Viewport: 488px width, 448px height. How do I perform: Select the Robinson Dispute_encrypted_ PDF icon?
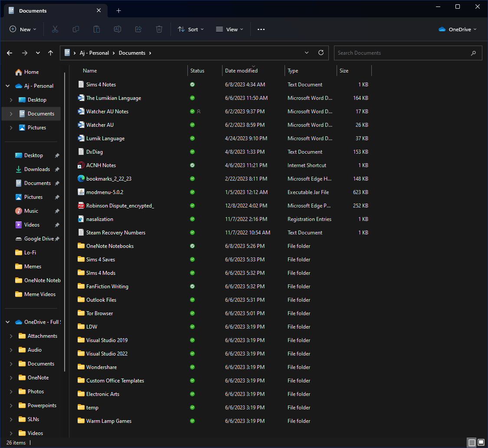(x=81, y=206)
